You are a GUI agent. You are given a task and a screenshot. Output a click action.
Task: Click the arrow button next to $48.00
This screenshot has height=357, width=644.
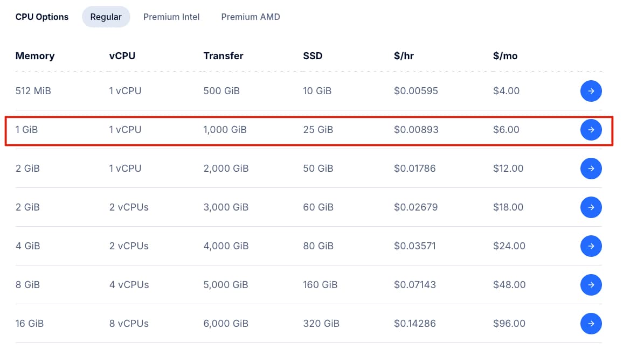pos(591,285)
